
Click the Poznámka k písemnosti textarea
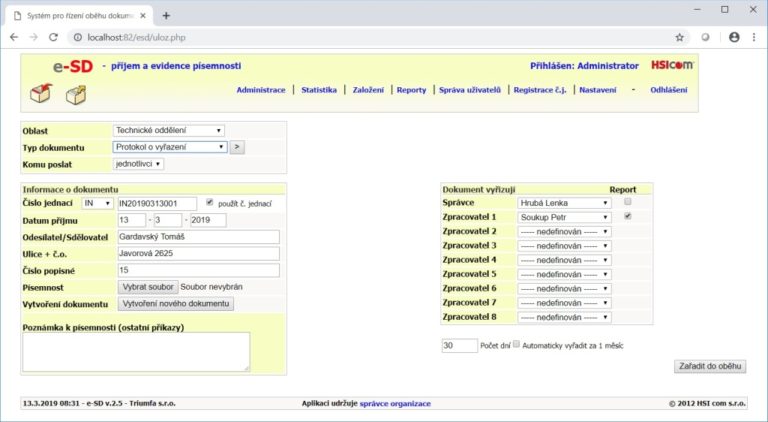136,352
